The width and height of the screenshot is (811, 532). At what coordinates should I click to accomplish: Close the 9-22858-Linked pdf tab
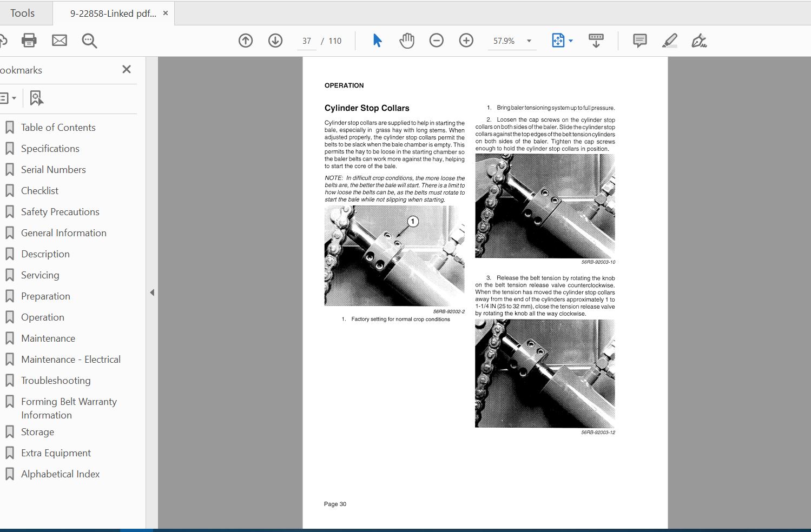coord(166,13)
